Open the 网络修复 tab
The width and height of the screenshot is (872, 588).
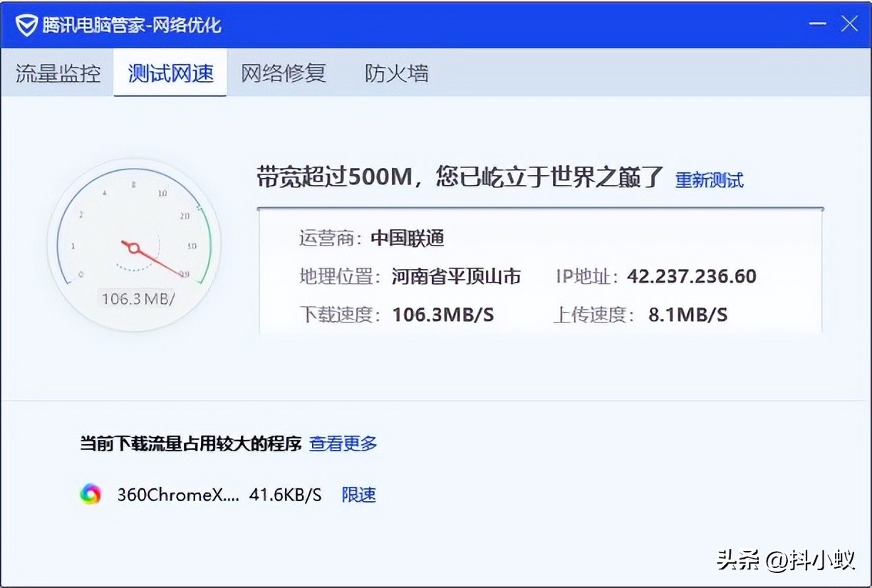(x=283, y=73)
